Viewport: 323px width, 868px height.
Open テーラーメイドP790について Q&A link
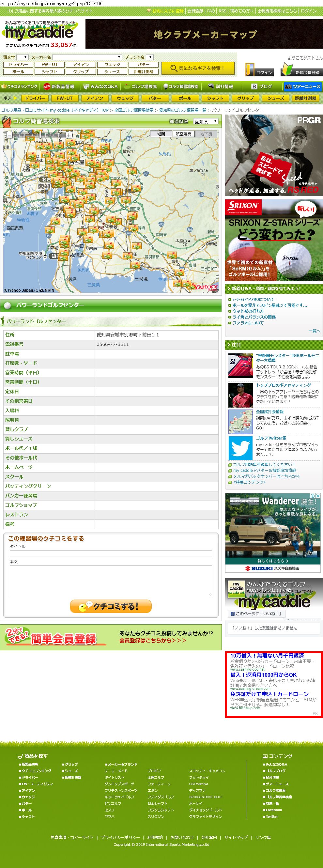click(253, 299)
